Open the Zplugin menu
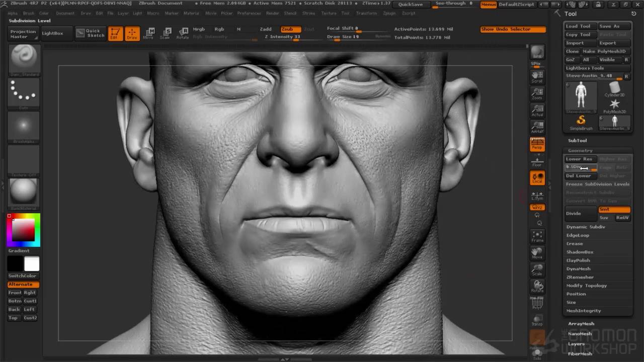644x362 pixels. tap(389, 13)
